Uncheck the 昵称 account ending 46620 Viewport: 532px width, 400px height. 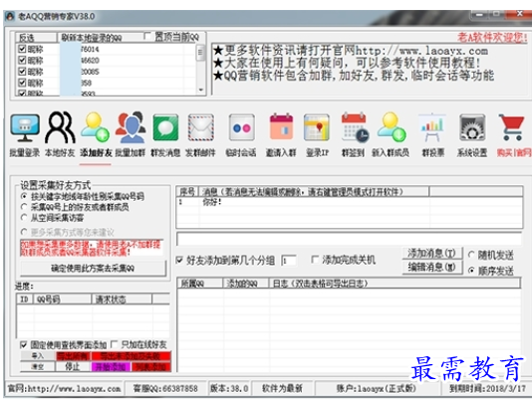click(22, 60)
